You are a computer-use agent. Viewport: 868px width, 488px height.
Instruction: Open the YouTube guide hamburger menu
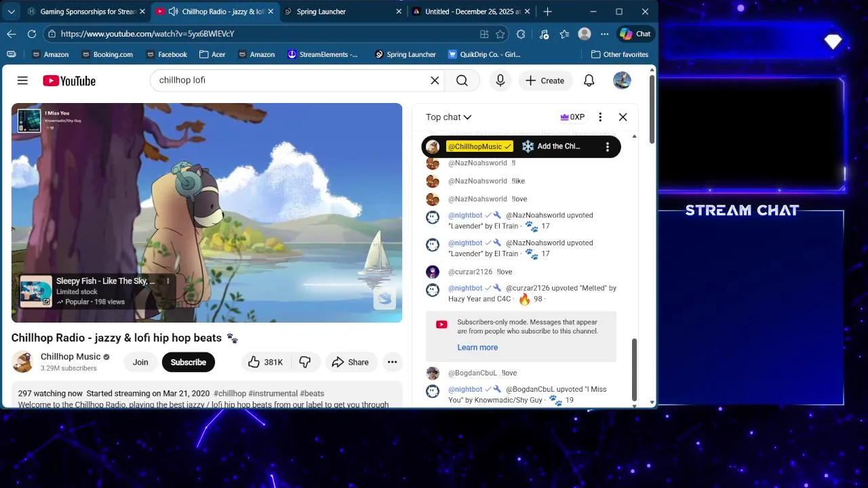(x=22, y=81)
